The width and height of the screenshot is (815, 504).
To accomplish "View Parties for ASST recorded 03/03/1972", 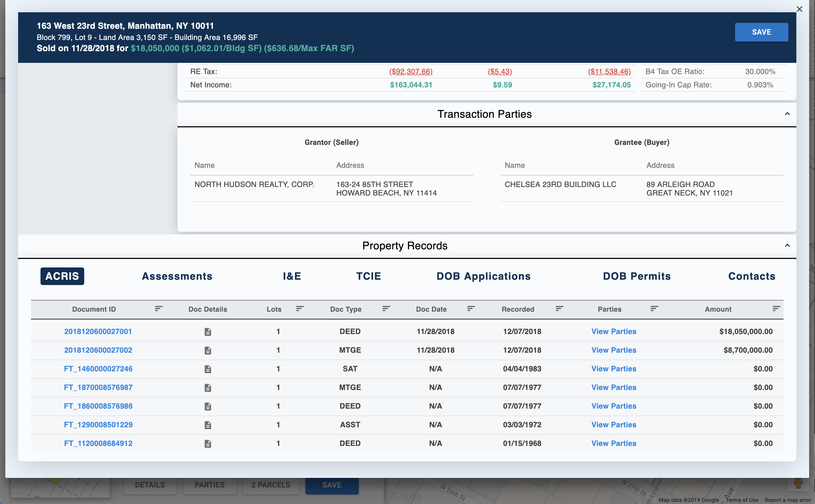I will click(x=614, y=425).
